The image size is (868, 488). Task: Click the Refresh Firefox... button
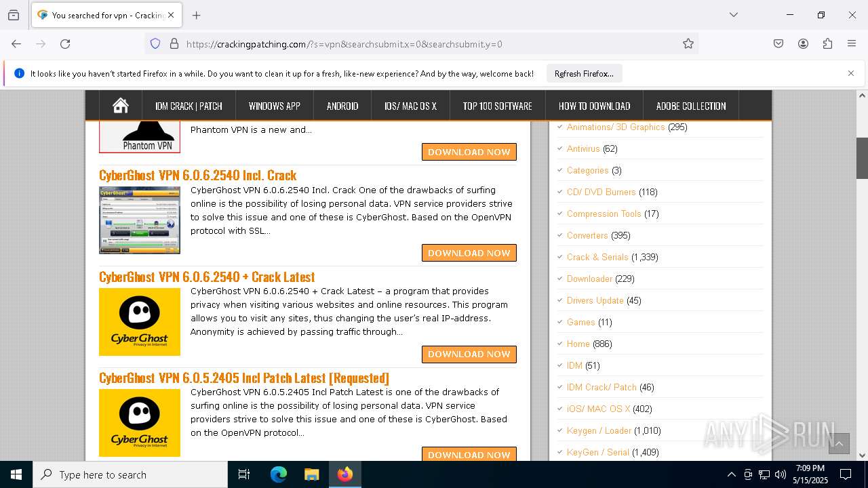pyautogui.click(x=584, y=73)
